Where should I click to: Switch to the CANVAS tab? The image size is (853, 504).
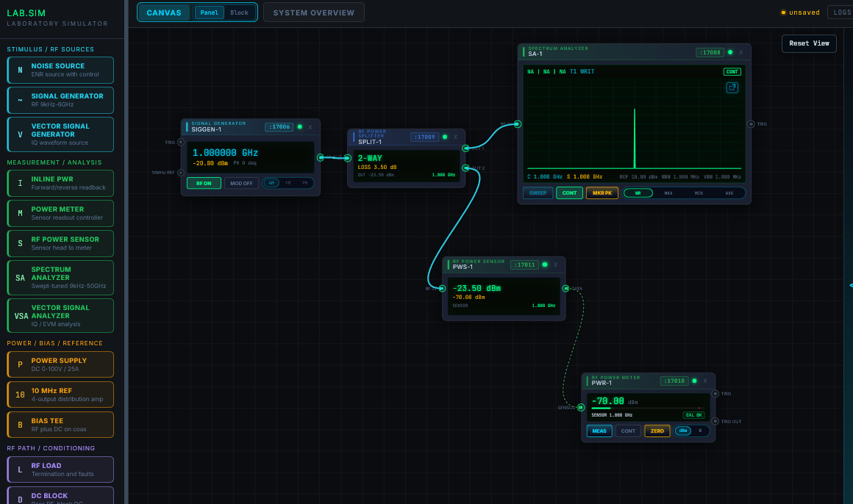click(x=164, y=12)
